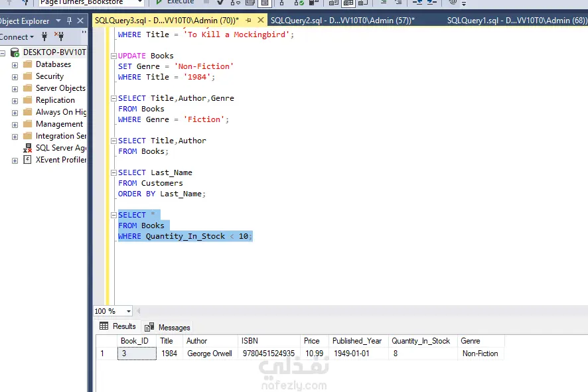Open the PageTurners_Bookstore database dropdown
Screen dimensions: 588x392
tap(140, 2)
